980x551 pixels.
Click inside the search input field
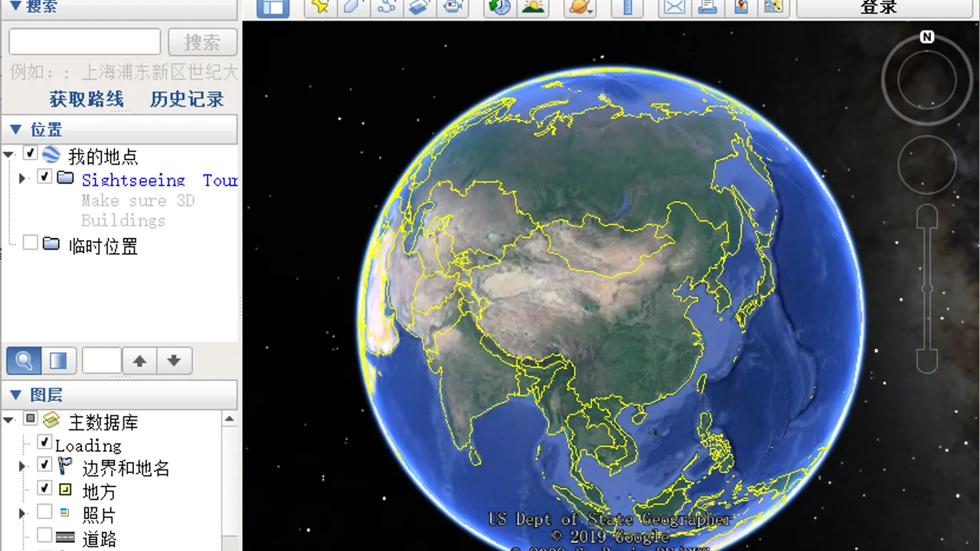point(85,42)
